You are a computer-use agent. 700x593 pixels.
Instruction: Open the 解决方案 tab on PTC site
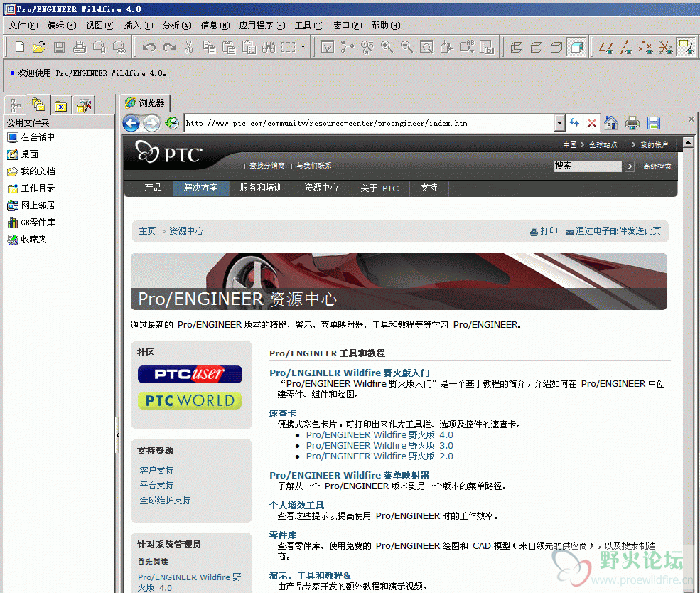pos(201,188)
